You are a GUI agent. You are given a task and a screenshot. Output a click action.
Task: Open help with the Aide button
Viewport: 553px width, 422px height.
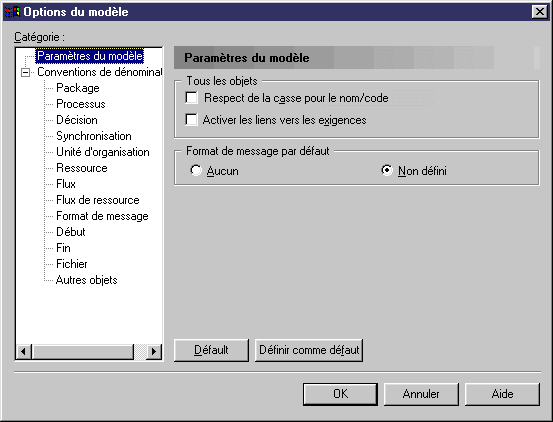coord(502,394)
